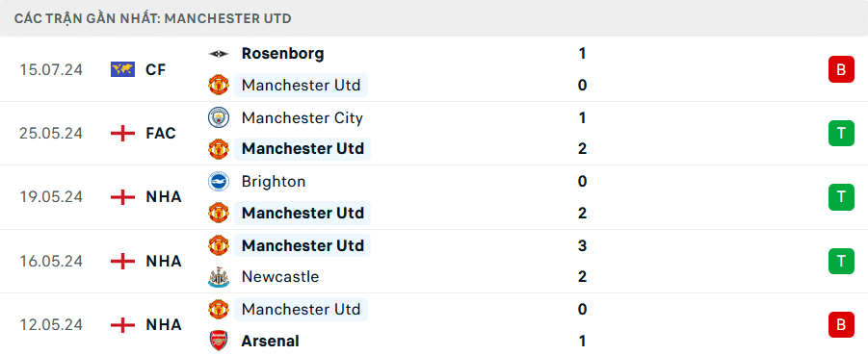Click the England flag beside FAC
The image size is (868, 355).
pyautogui.click(x=122, y=134)
